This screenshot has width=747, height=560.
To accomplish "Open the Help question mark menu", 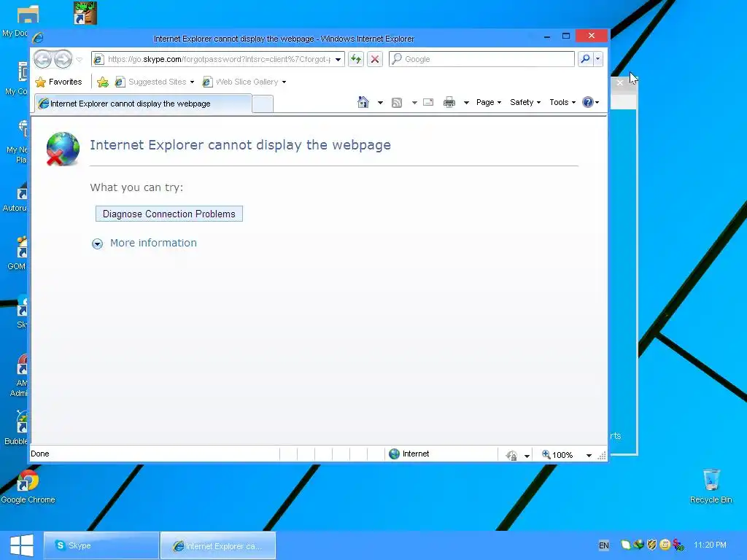I will 591,102.
